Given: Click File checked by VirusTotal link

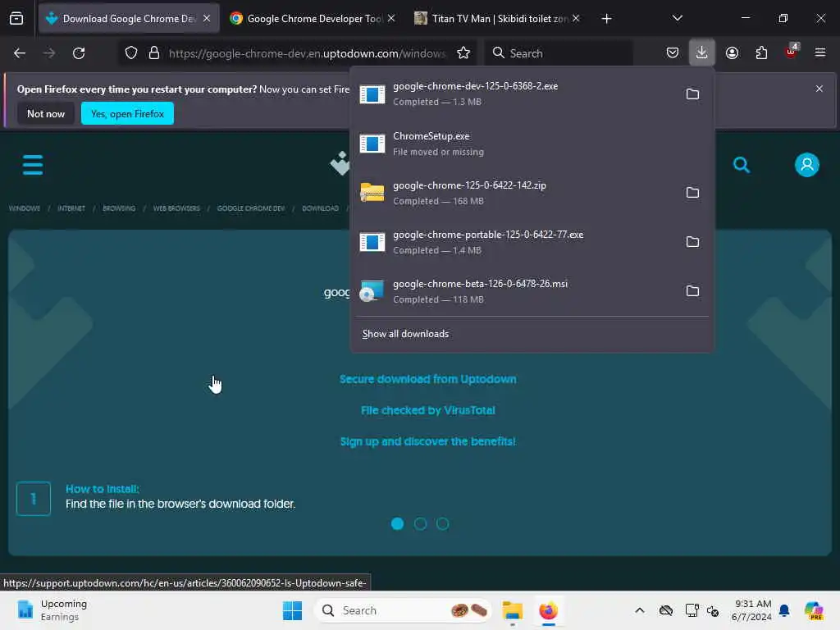Looking at the screenshot, I should 428,410.
